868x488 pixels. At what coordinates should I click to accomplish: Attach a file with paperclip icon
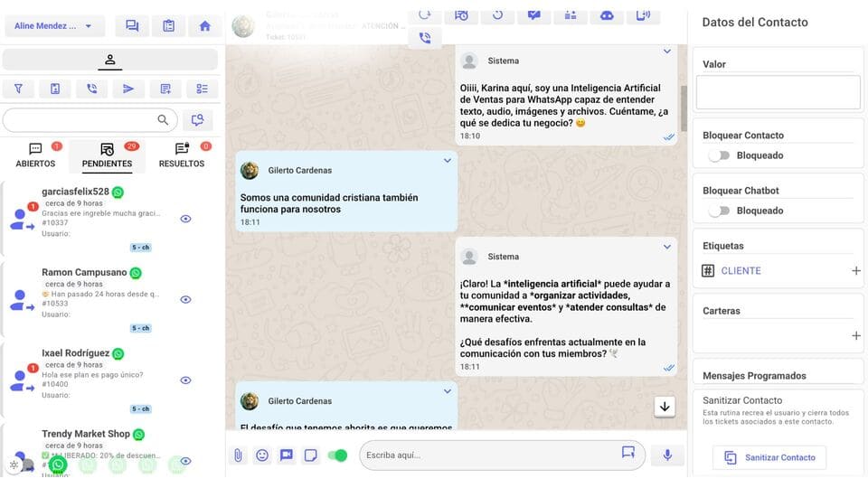pos(238,455)
